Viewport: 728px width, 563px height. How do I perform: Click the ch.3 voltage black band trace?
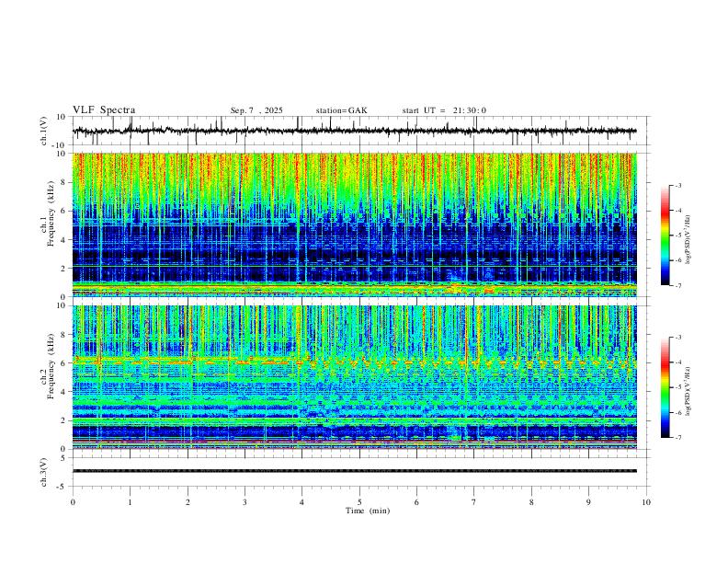click(x=355, y=471)
